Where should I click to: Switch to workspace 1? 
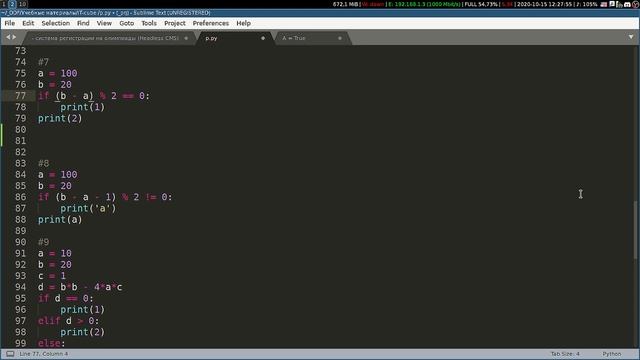[x=4, y=4]
